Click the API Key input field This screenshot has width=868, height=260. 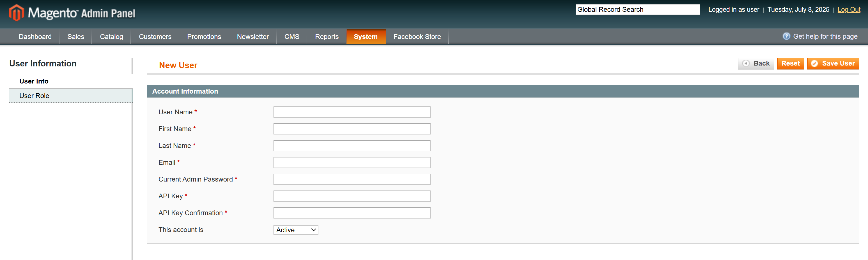(352, 196)
